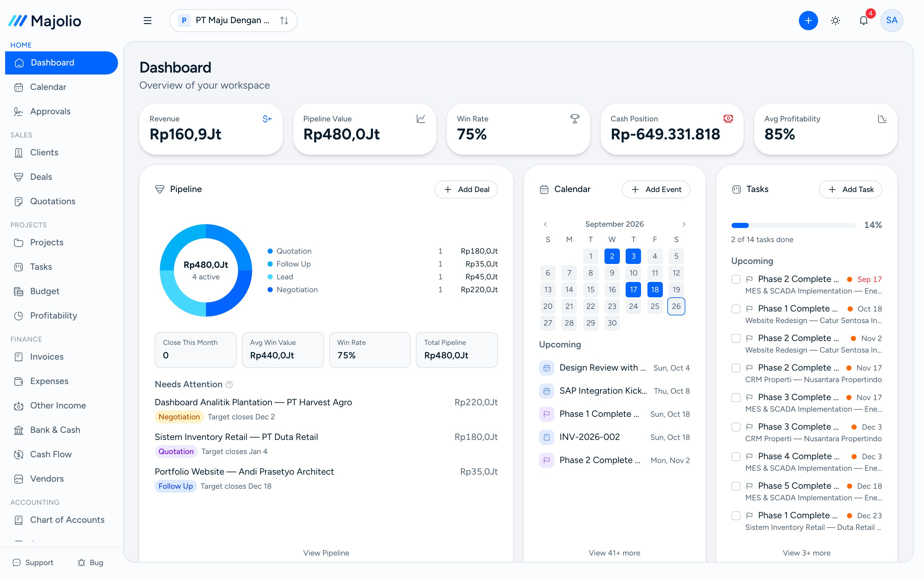Viewport: 924px width, 578px height.
Task: Open the SA user avatar
Action: coord(892,21)
